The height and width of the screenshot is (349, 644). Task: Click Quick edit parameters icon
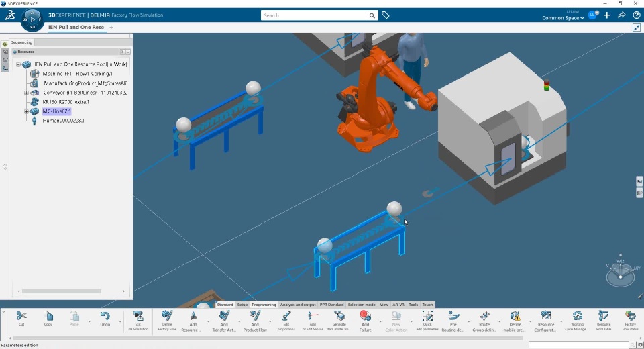(427, 315)
